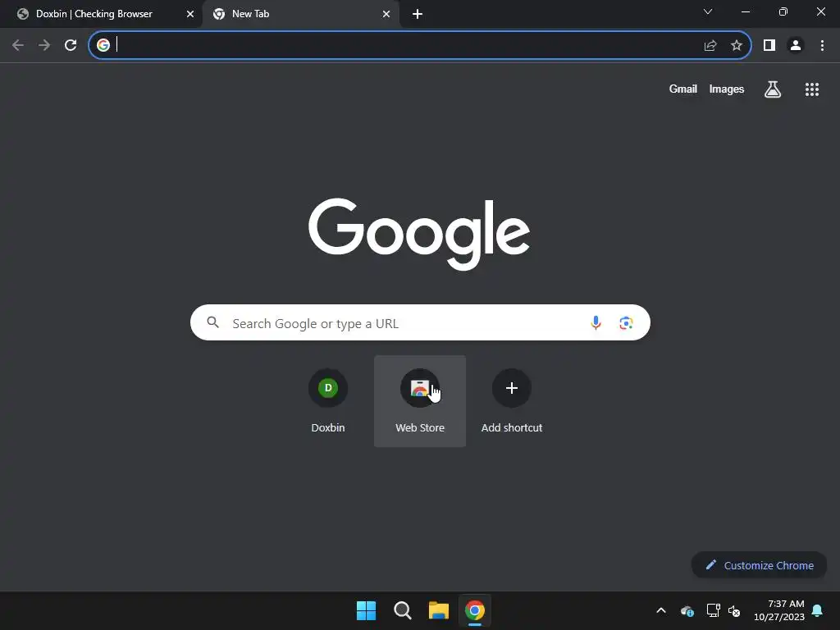Click the Google icon in the address bar
Screen dimensions: 840x630
tap(103, 45)
